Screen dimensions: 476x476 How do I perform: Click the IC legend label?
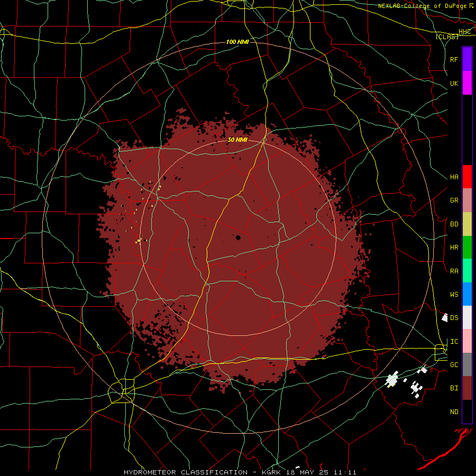click(454, 342)
